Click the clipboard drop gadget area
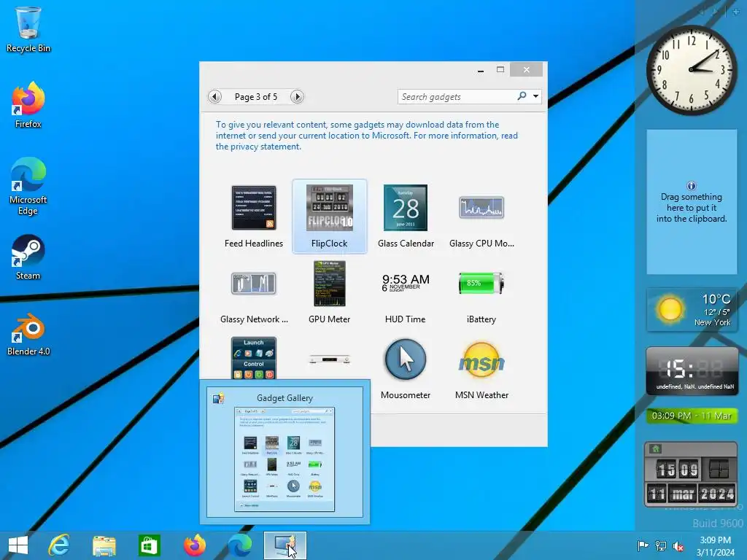Viewport: 747px width, 560px height. [x=692, y=202]
